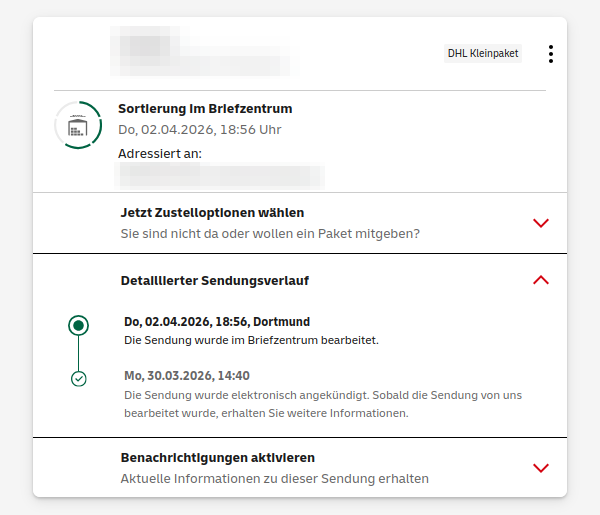Collapse the Detaillierter Sendungsverlauf chevron
The height and width of the screenshot is (515, 600).
(541, 280)
